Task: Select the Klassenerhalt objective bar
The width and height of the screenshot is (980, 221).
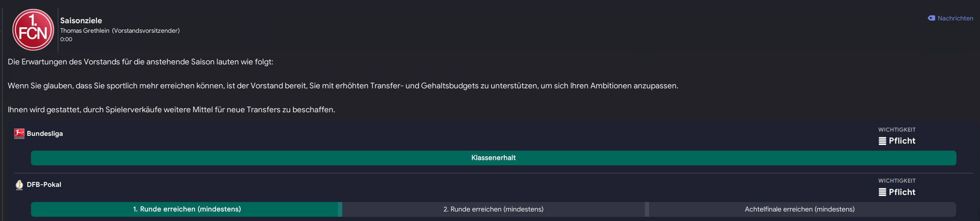Action: pos(494,158)
